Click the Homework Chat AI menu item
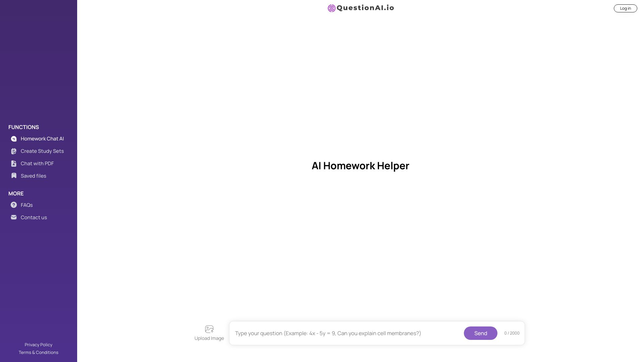644x362 pixels. pos(42,139)
